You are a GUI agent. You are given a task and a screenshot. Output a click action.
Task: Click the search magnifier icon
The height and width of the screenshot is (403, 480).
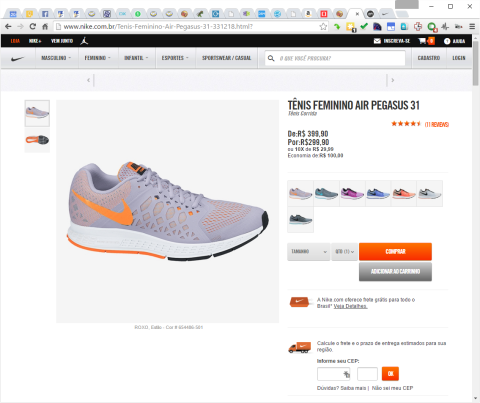click(x=271, y=58)
